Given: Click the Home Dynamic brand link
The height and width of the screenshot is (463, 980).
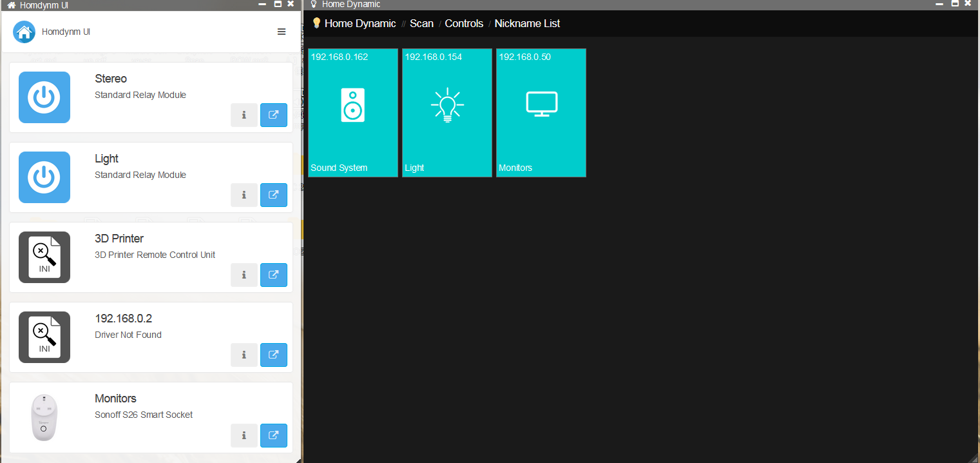Looking at the screenshot, I should tap(360, 23).
